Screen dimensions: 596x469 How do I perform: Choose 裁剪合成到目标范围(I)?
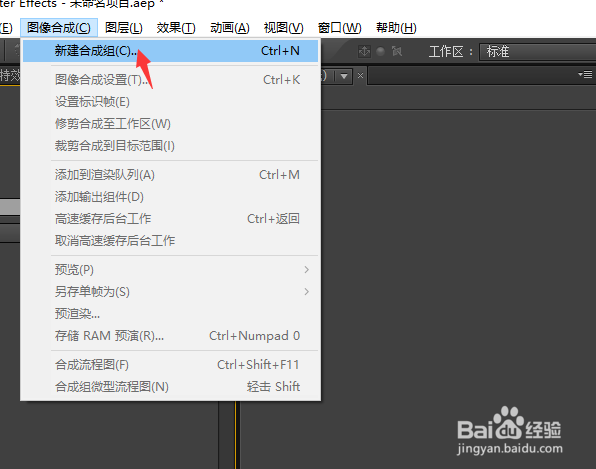[170, 146]
